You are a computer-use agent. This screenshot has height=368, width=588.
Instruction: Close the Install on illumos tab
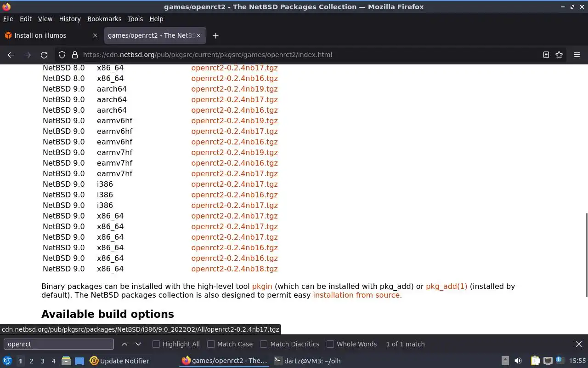[95, 35]
